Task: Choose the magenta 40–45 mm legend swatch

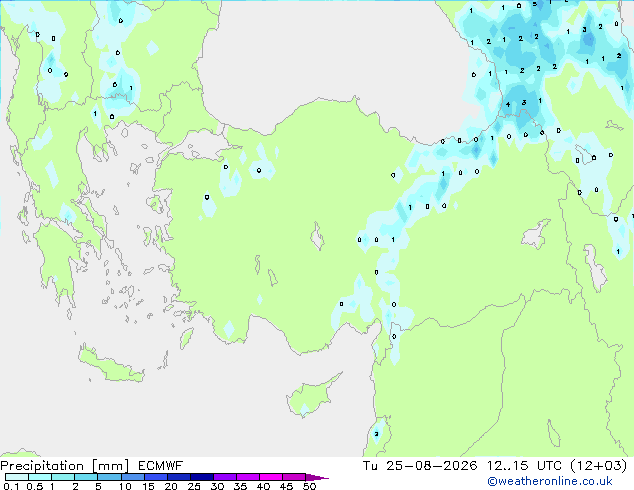Action: (271, 477)
